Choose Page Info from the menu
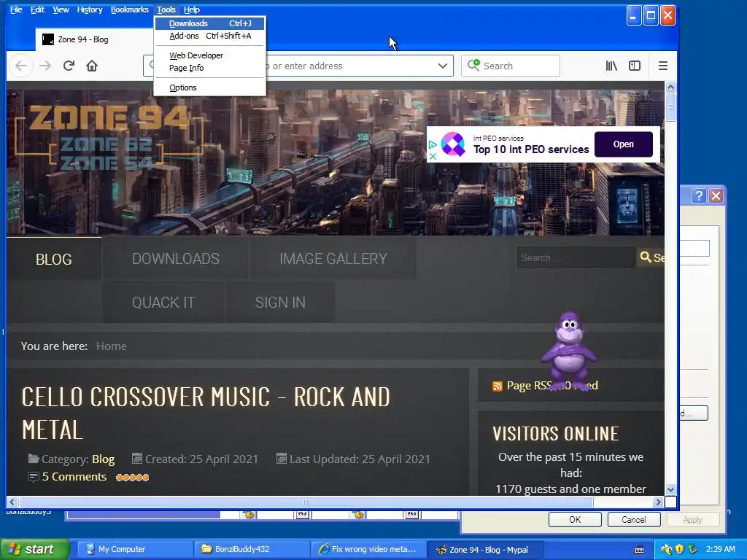Image resolution: width=747 pixels, height=560 pixels. click(209, 68)
